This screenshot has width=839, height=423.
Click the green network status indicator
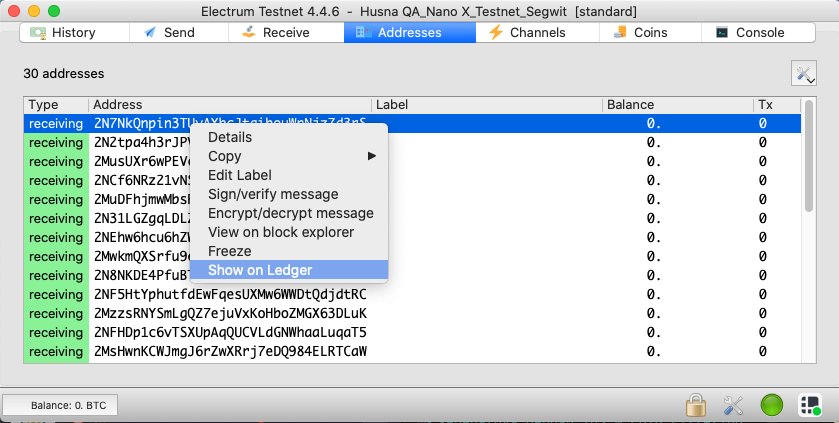tap(772, 405)
